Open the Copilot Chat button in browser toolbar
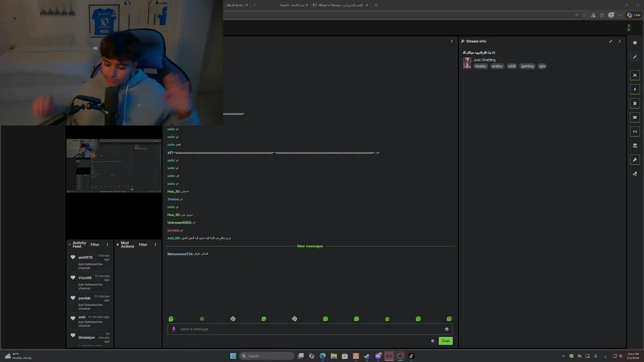The height and width of the screenshot is (362, 644). tap(633, 15)
